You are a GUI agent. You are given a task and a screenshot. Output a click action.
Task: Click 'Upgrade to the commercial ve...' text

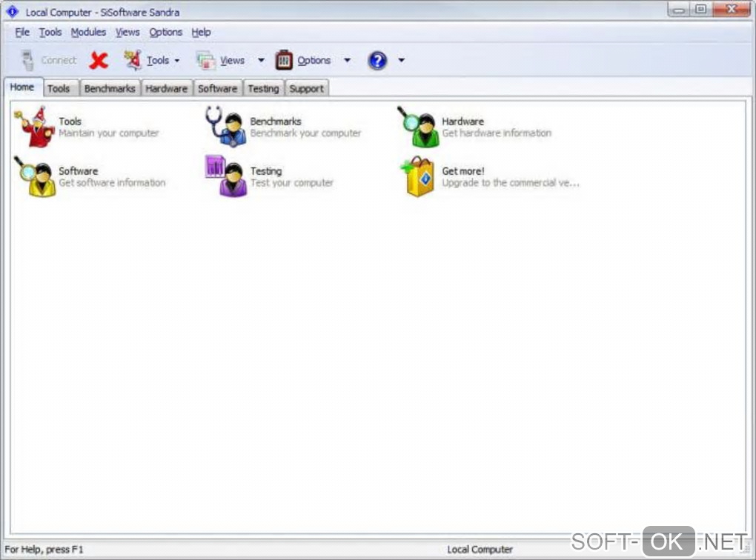coord(511,183)
